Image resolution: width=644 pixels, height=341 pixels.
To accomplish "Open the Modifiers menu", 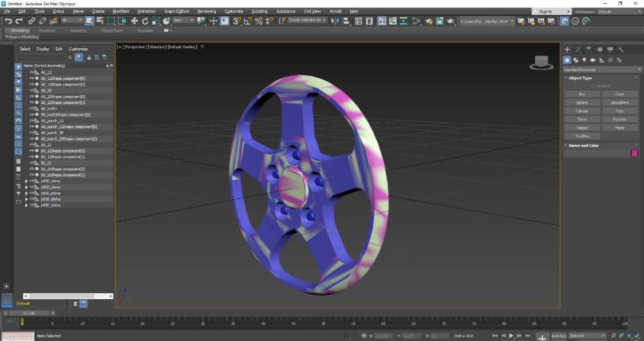I will point(121,11).
